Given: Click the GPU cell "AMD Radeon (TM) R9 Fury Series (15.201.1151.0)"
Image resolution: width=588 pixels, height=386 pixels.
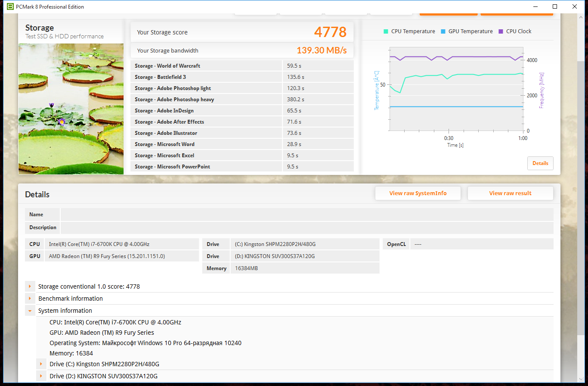Looking at the screenshot, I should pos(122,256).
